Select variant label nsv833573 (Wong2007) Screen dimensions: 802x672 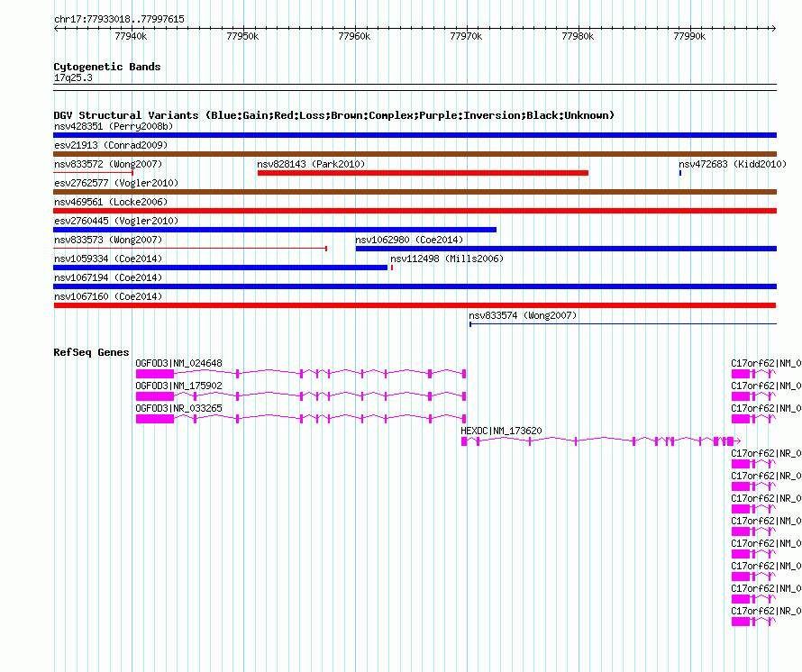point(108,240)
